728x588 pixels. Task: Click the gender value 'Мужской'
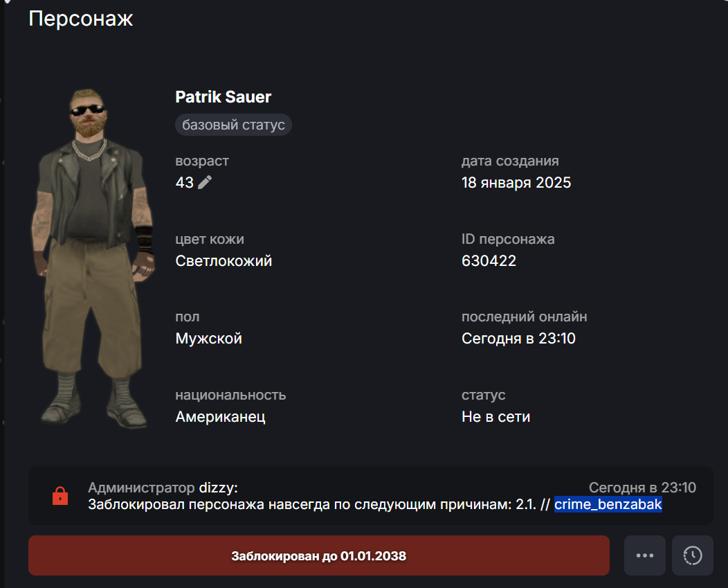[208, 339]
